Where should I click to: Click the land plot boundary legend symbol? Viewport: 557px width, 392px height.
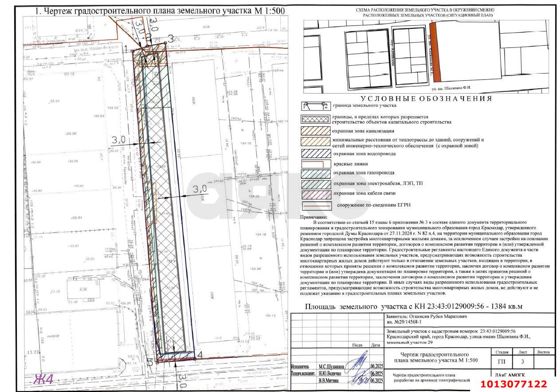pos(315,106)
